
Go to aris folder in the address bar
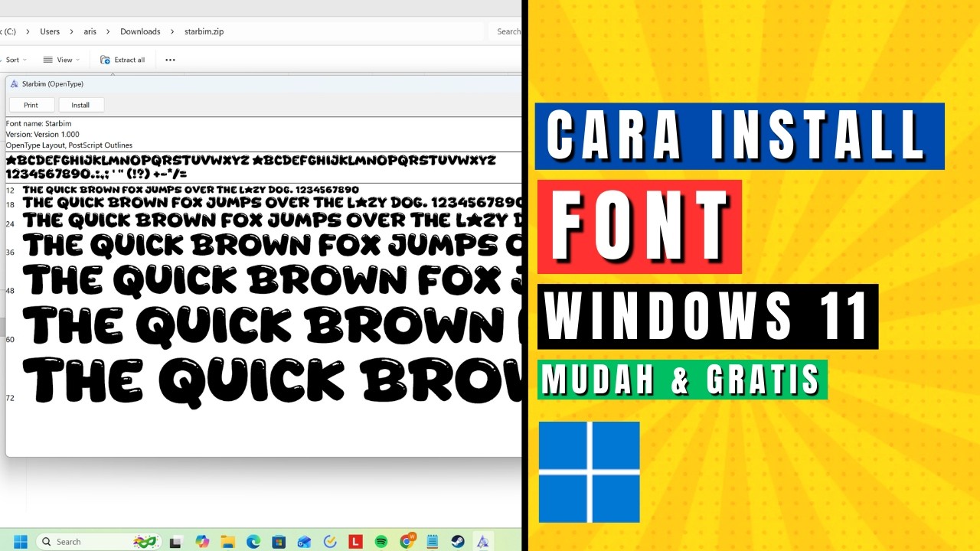[90, 31]
